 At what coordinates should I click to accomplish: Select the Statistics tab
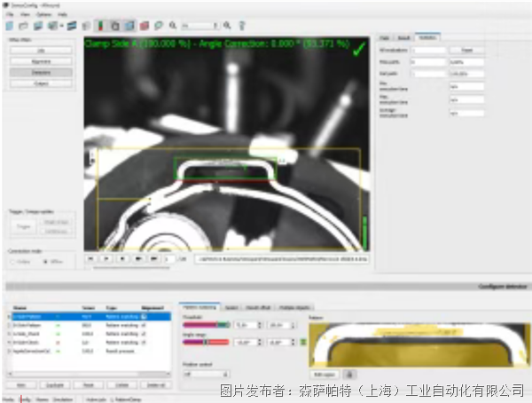427,37
